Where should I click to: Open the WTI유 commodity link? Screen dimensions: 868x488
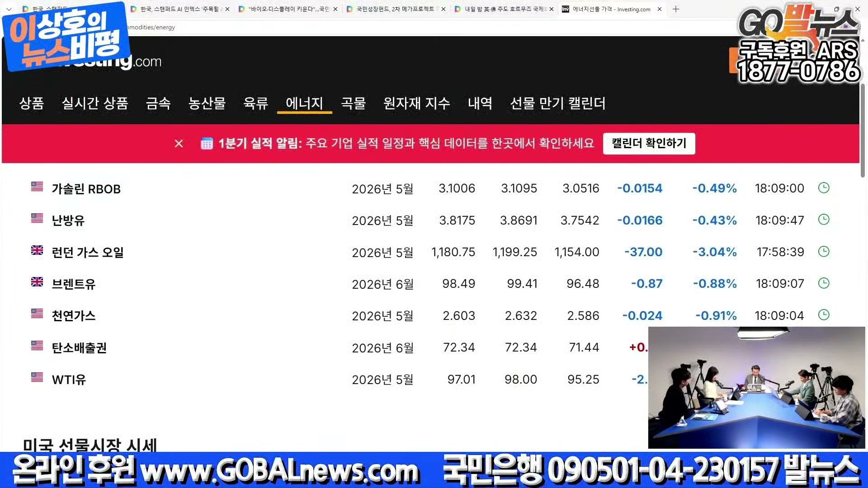[x=69, y=380]
